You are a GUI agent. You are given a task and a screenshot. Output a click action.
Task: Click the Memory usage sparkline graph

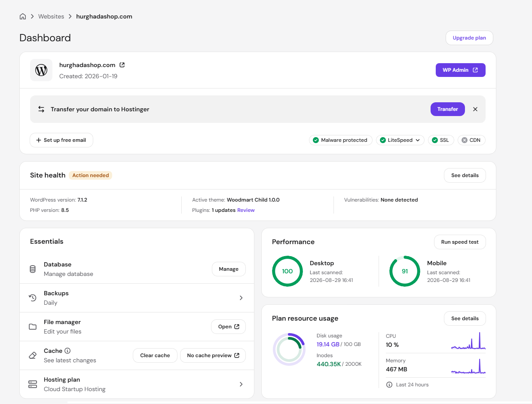coord(468,366)
